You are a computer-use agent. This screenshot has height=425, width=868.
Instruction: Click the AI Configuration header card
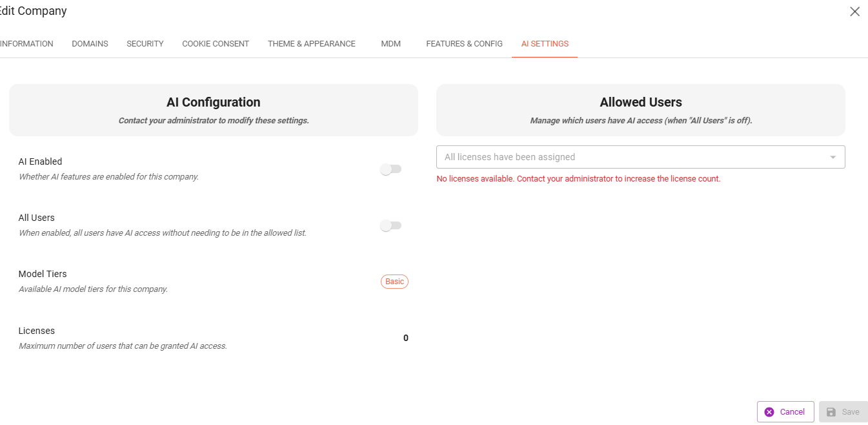[x=214, y=110]
